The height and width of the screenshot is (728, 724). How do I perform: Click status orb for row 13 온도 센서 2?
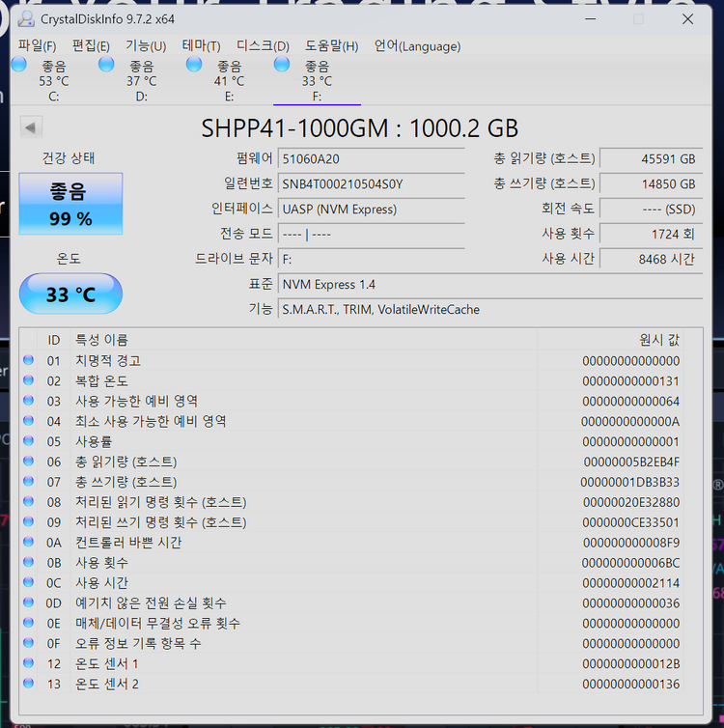click(x=28, y=683)
